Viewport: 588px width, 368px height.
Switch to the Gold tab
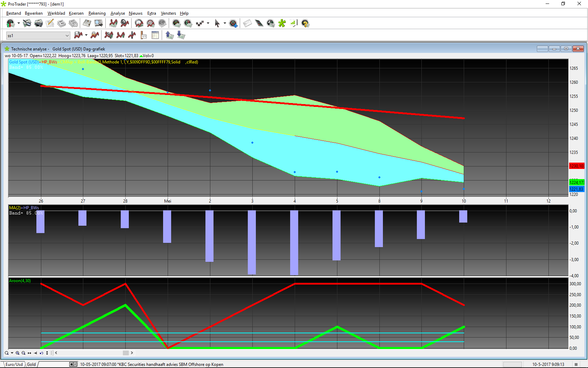click(x=31, y=364)
